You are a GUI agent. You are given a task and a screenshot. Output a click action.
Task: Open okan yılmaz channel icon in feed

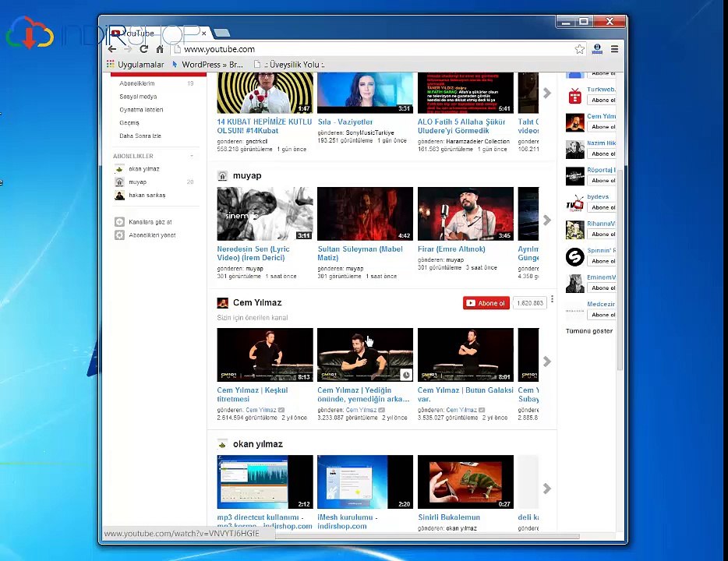(222, 445)
